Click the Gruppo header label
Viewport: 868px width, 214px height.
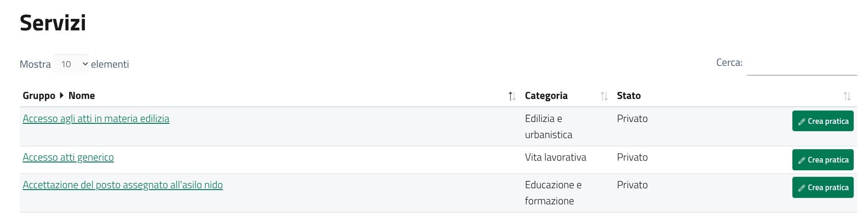click(x=39, y=96)
